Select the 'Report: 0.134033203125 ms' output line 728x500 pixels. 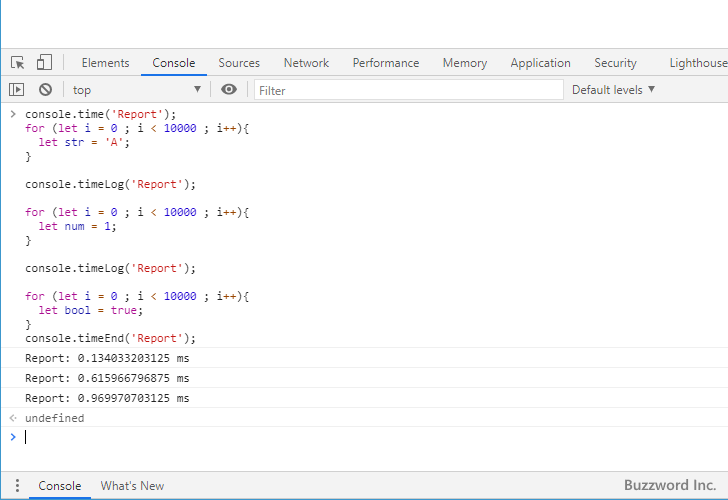click(x=107, y=358)
